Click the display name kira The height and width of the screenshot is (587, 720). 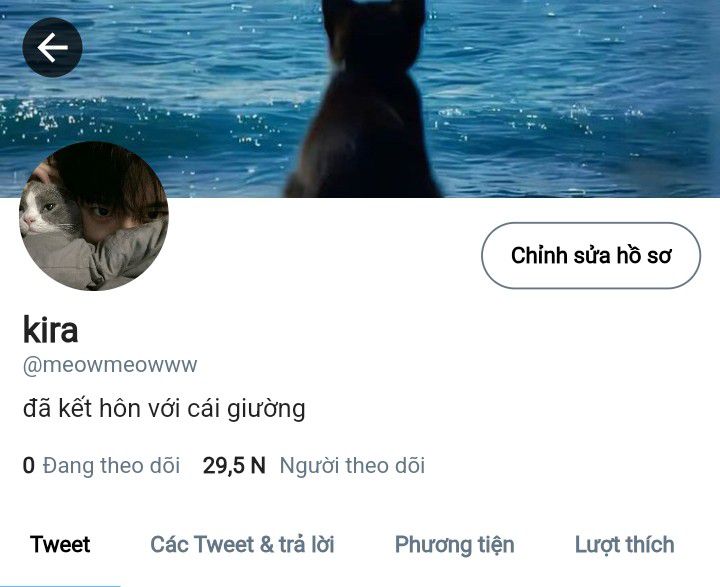51,329
